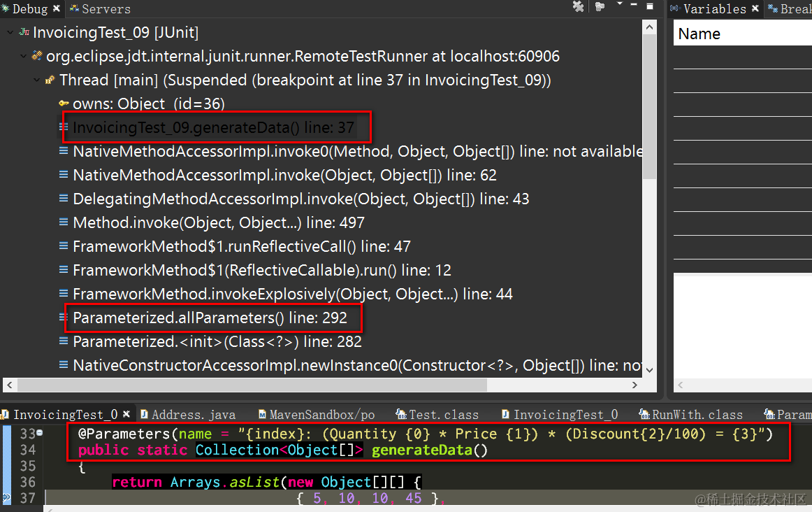Click the instruction pointer marker at line 37

[x=6, y=498]
